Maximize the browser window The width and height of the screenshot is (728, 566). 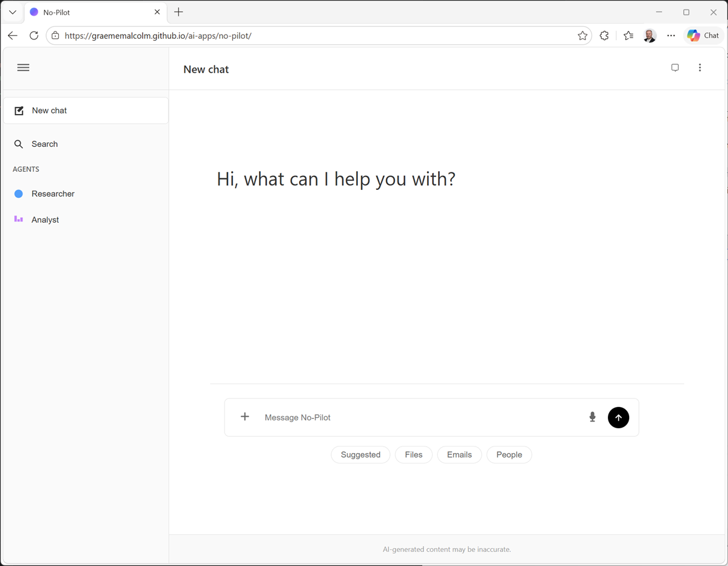(x=686, y=12)
